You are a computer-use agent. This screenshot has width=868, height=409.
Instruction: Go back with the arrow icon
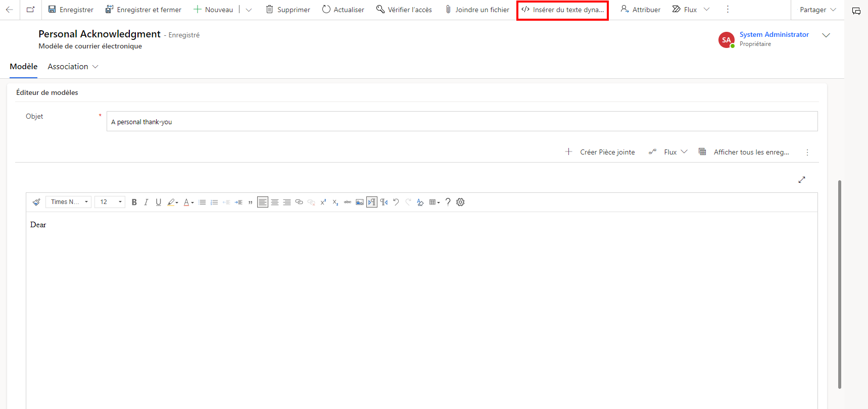10,10
